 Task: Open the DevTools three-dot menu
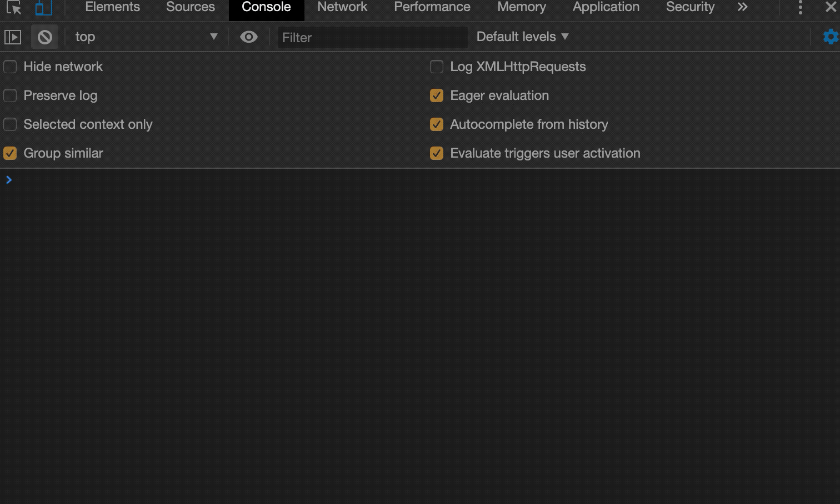800,8
